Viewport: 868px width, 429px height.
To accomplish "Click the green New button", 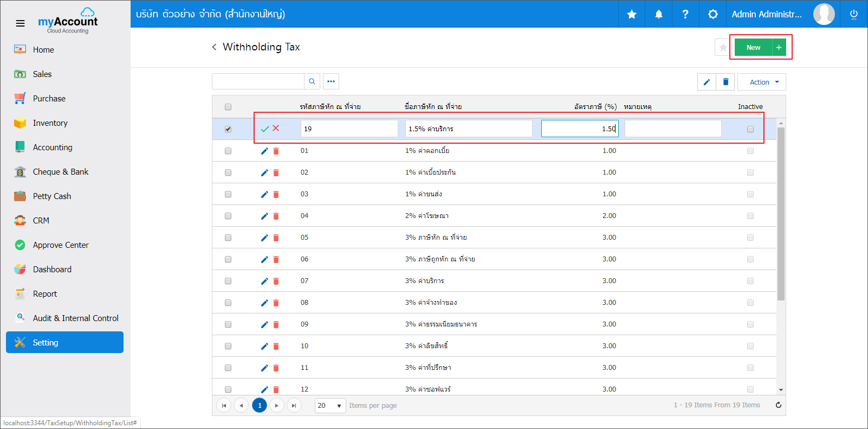I will pyautogui.click(x=753, y=47).
